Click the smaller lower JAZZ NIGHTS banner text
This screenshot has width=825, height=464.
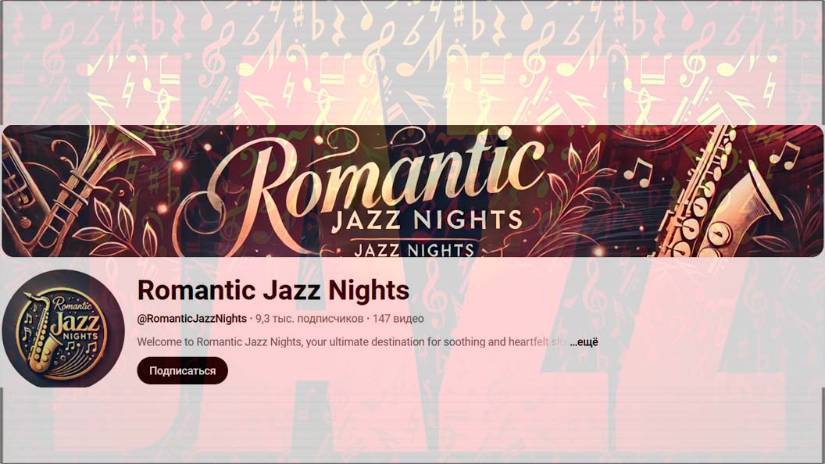coord(415,249)
